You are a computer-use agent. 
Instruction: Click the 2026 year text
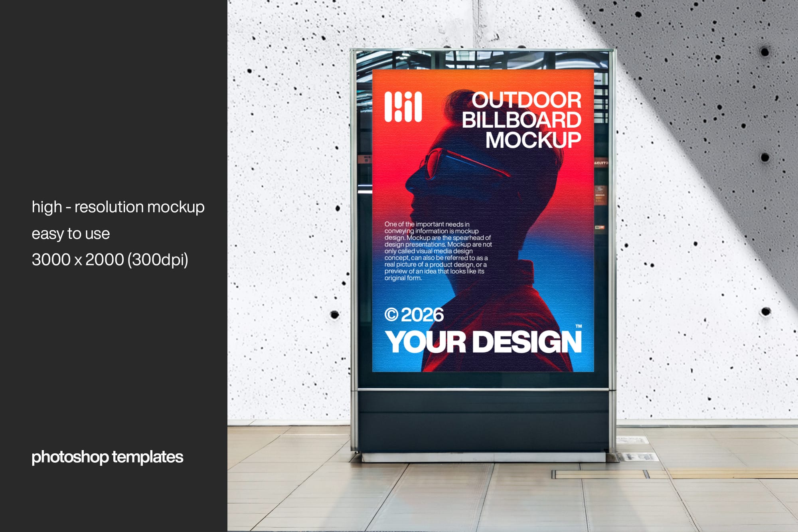[422, 315]
